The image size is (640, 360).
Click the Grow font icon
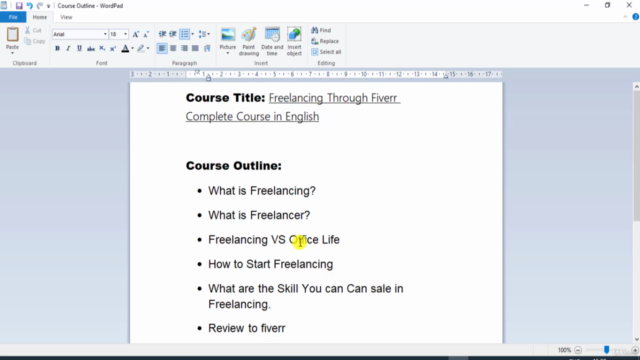tap(136, 34)
